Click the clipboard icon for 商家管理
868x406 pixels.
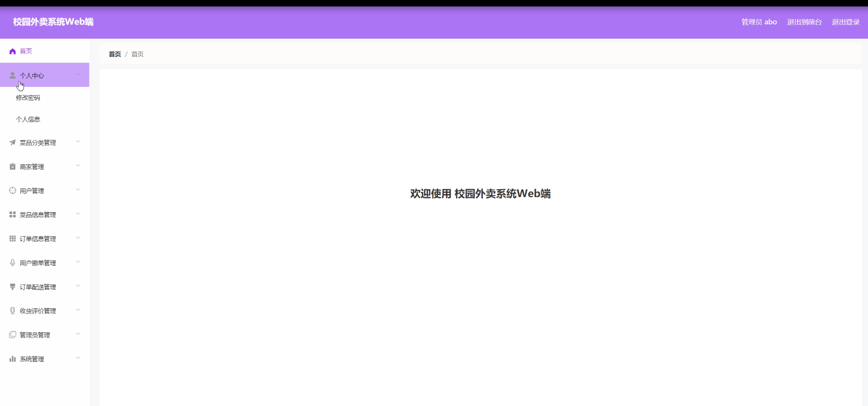(12, 167)
